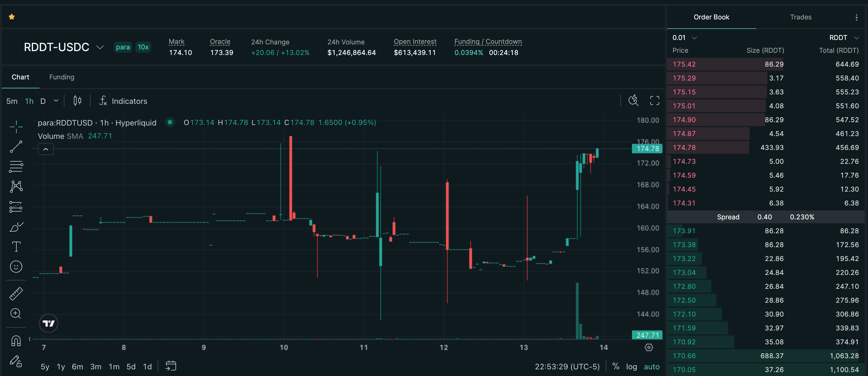
Task: Click the 174.78 ask price row
Action: click(766, 147)
